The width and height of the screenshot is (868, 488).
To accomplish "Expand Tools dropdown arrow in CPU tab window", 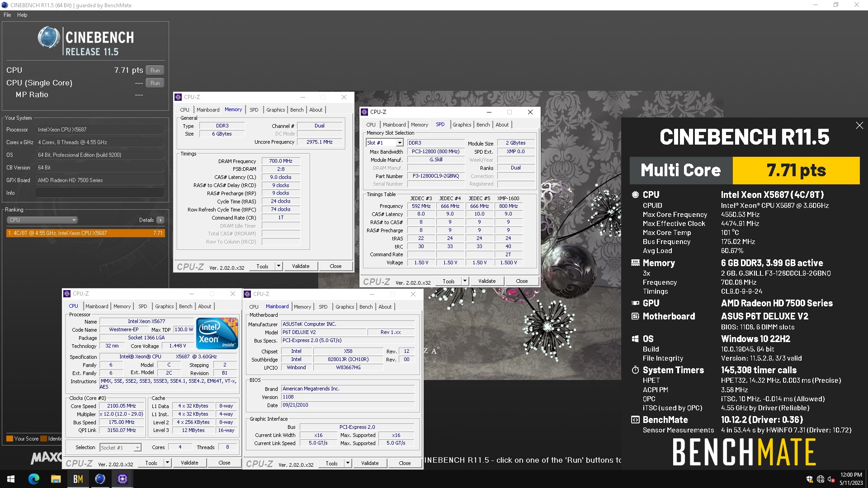I will point(167,463).
